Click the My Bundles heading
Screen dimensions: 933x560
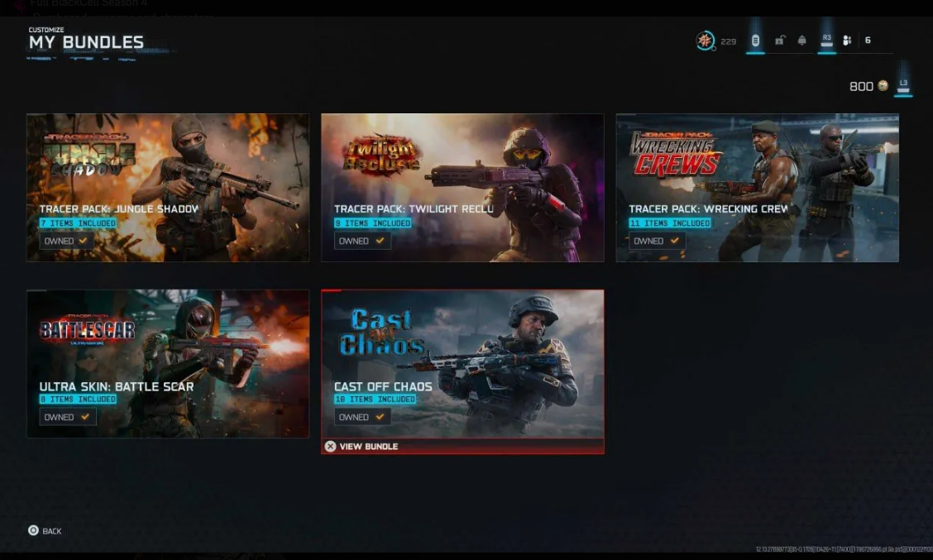pyautogui.click(x=86, y=42)
